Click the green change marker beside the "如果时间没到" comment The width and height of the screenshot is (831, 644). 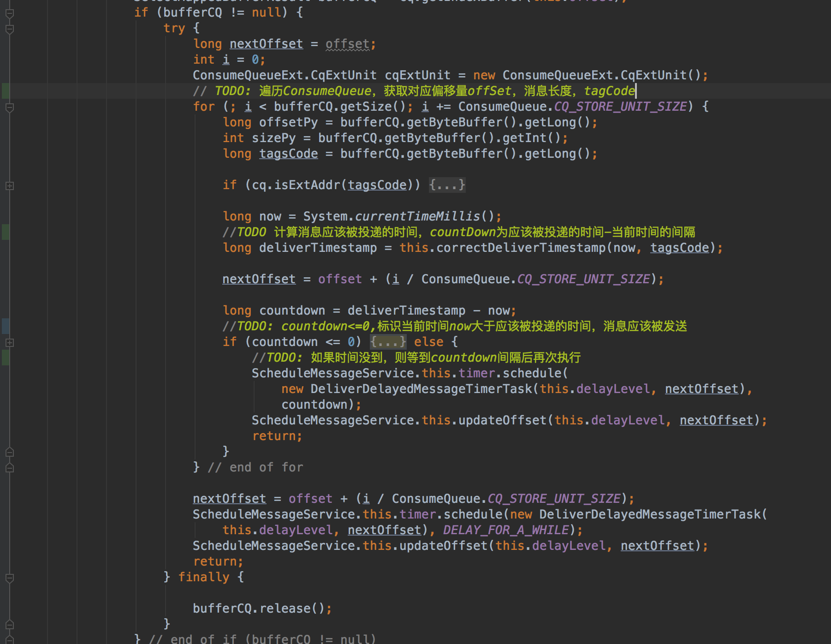[6, 358]
